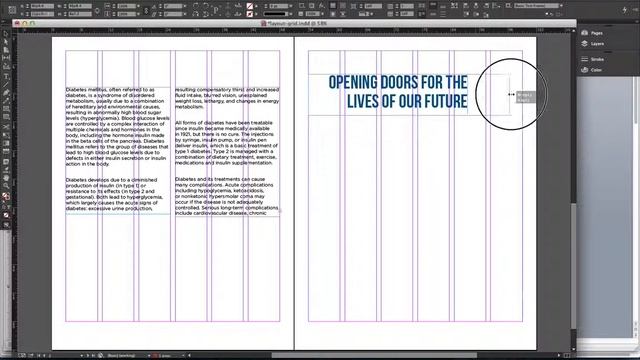
Task: Select the Pen tool
Action: pos(6,93)
